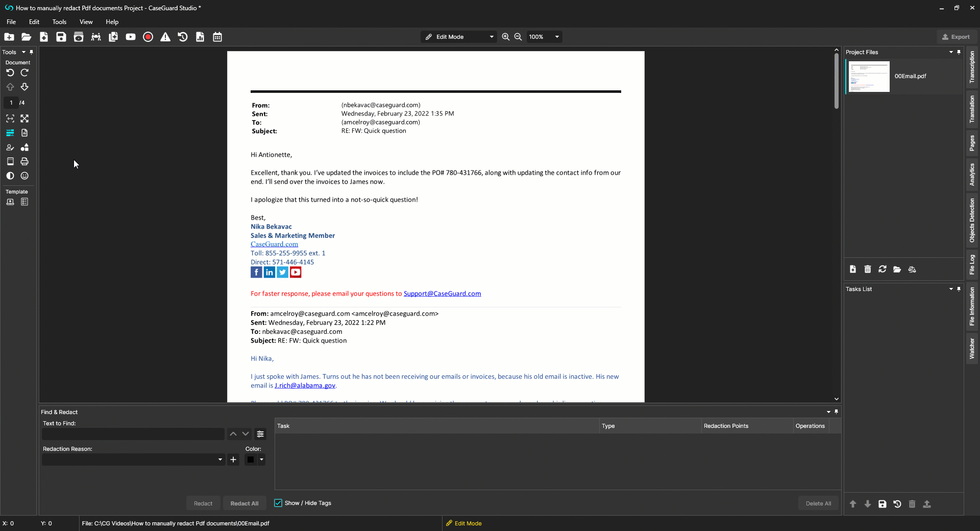Expand the zoom percentage dropdown
This screenshot has width=980, height=531.
557,37
